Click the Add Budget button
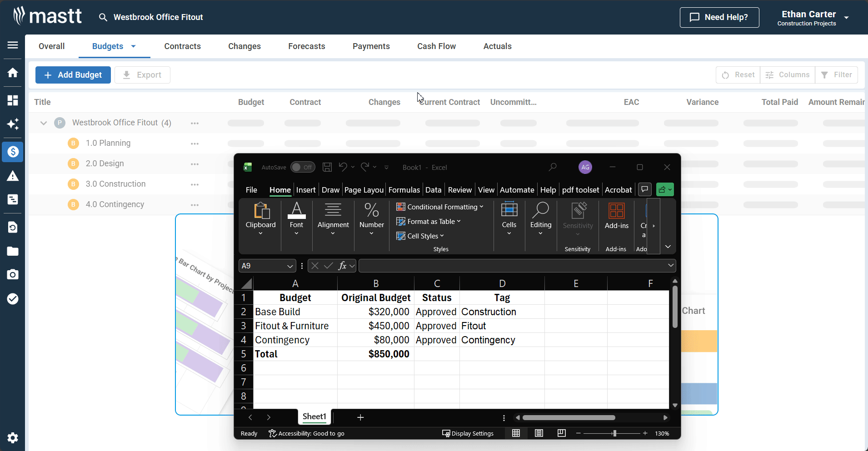868x451 pixels. [x=73, y=75]
